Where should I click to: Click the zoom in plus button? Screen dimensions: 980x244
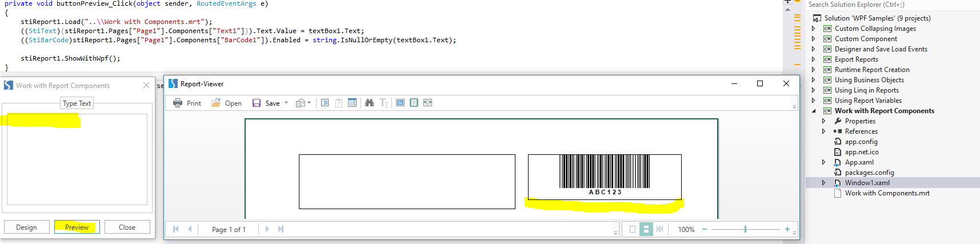click(787, 229)
